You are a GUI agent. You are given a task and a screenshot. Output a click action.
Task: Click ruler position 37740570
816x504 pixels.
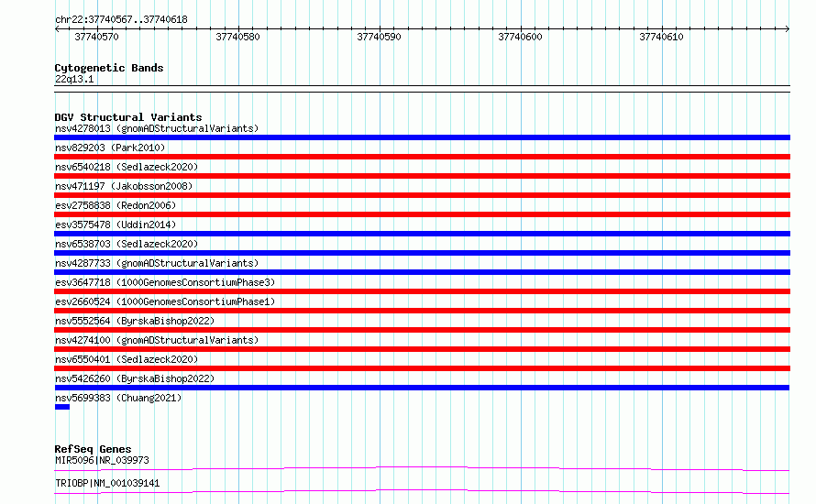click(x=97, y=37)
